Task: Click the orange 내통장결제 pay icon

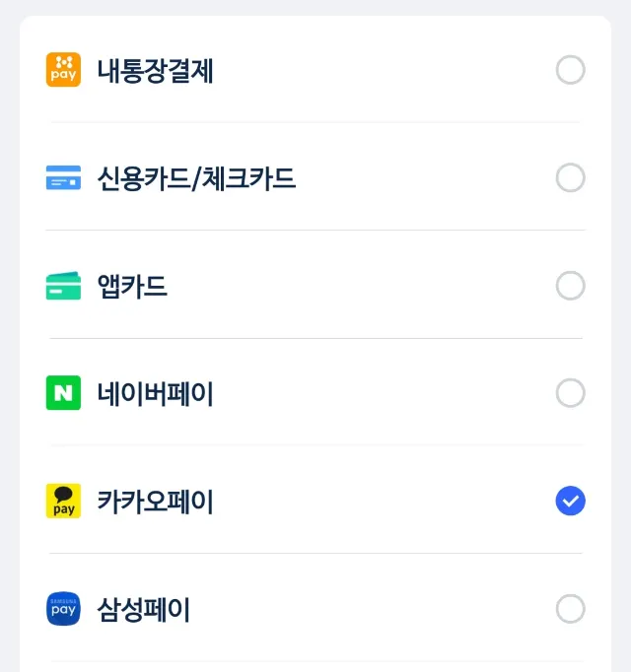Action: (63, 70)
